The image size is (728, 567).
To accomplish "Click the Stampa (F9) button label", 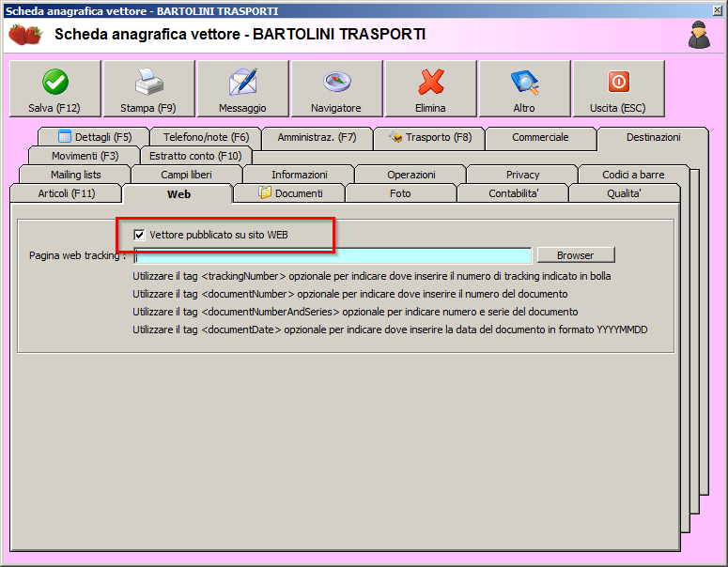I will pos(148,108).
